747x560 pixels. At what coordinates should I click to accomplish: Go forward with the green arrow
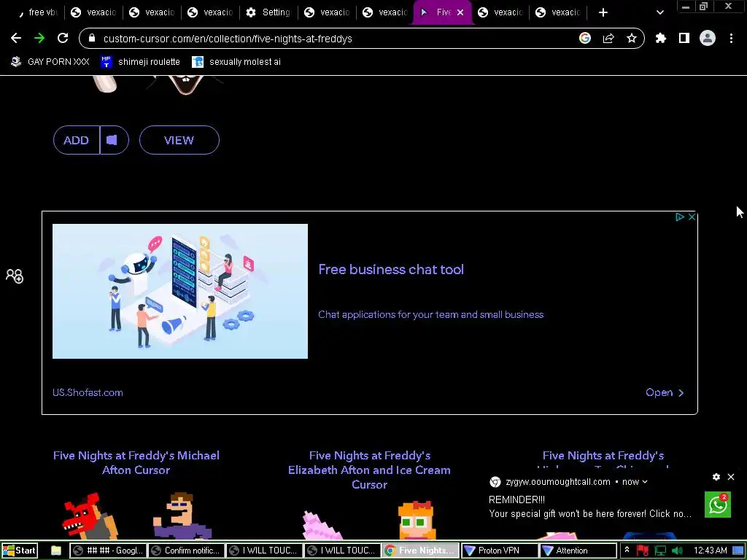coord(39,38)
